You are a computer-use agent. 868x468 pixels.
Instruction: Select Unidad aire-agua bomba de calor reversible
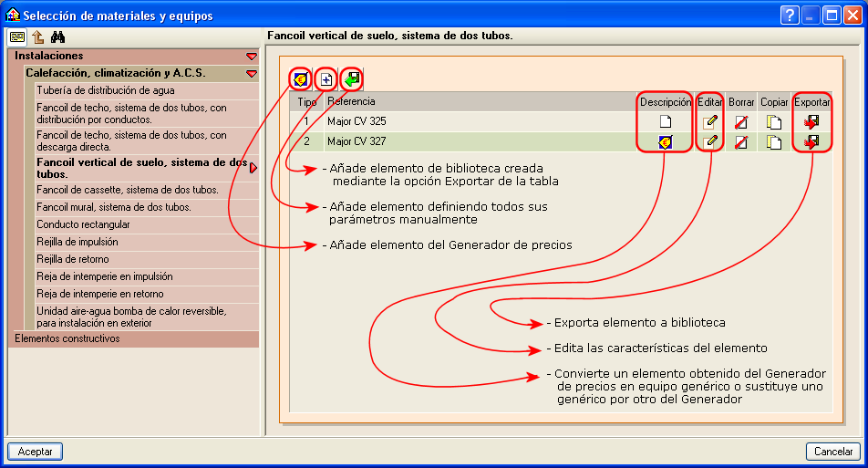(148, 317)
